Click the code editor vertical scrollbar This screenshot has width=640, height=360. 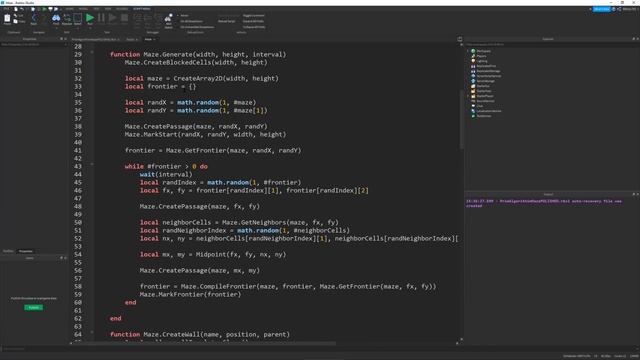point(462,118)
